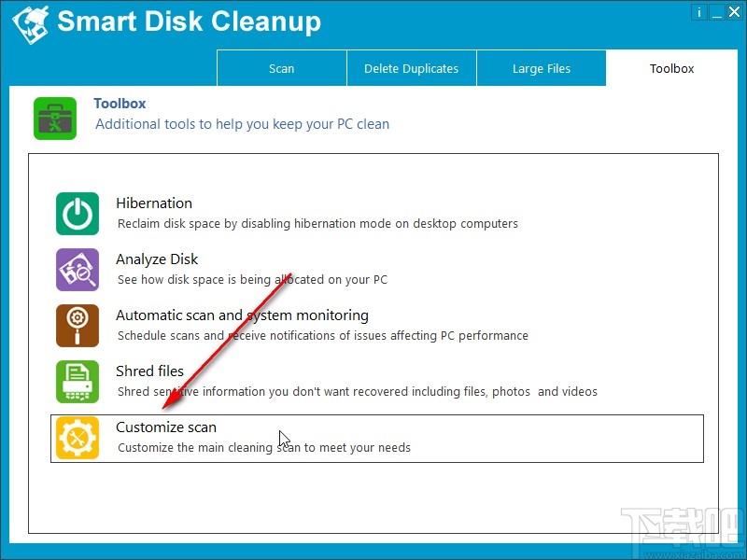Minimize the Smart Disk Cleanup window

717,12
